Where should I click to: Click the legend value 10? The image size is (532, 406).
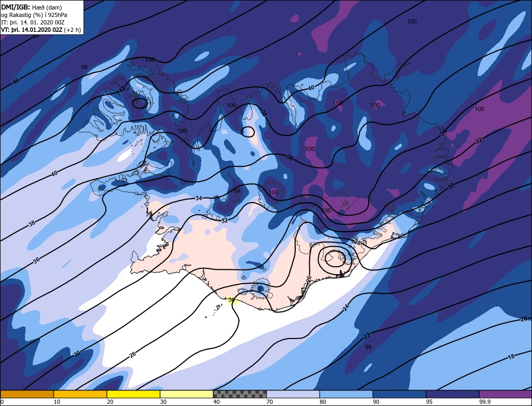56,402
